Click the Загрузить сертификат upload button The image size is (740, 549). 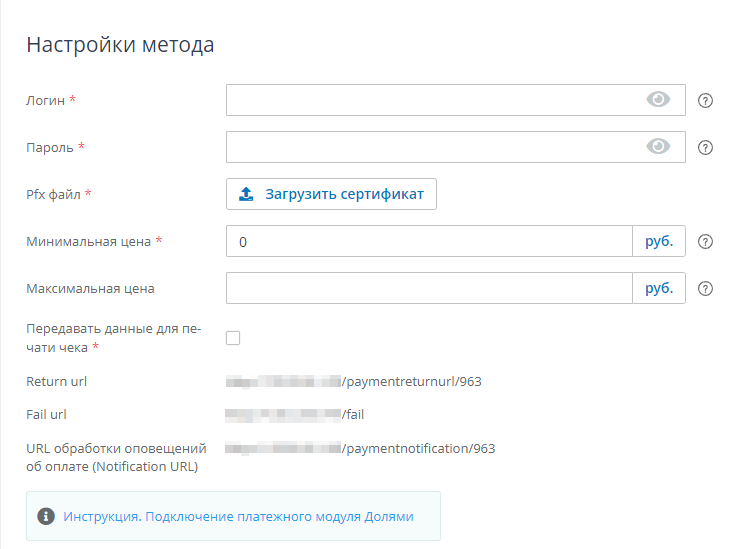coord(331,194)
